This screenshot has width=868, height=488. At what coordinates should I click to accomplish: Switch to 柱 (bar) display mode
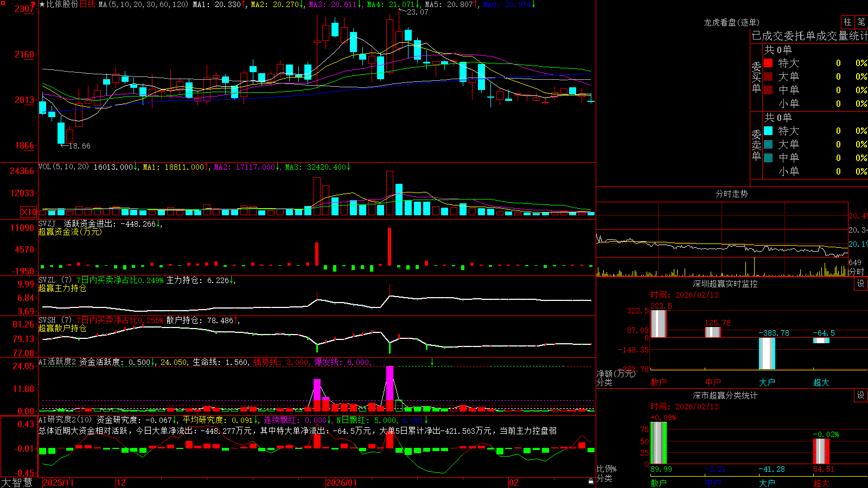(847, 22)
